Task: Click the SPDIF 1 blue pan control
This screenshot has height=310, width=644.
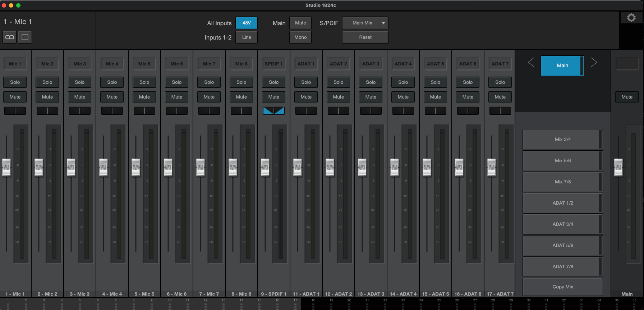Action: [273, 111]
